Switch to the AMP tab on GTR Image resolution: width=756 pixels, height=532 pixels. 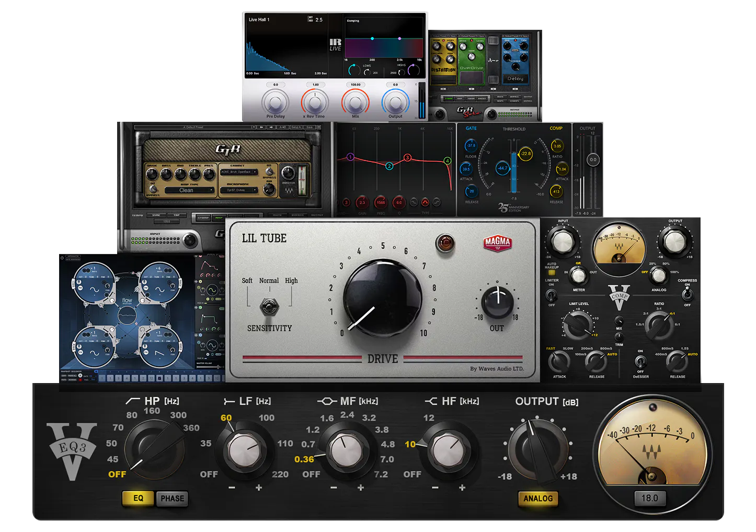(x=219, y=218)
